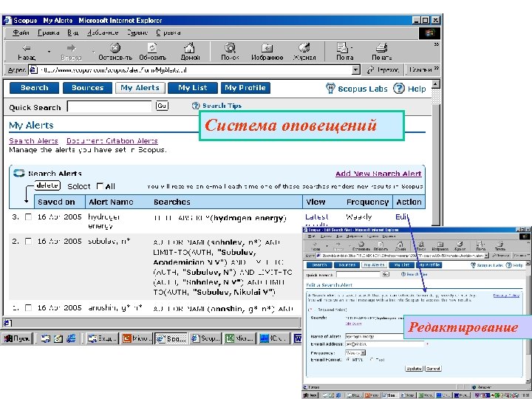Check the sobolev, n* alert checkbox

point(29,242)
